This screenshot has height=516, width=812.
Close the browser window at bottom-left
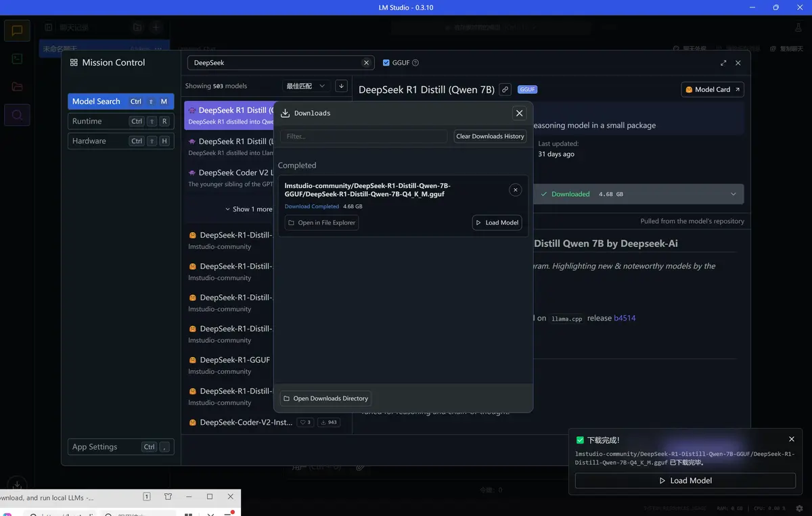point(231,496)
